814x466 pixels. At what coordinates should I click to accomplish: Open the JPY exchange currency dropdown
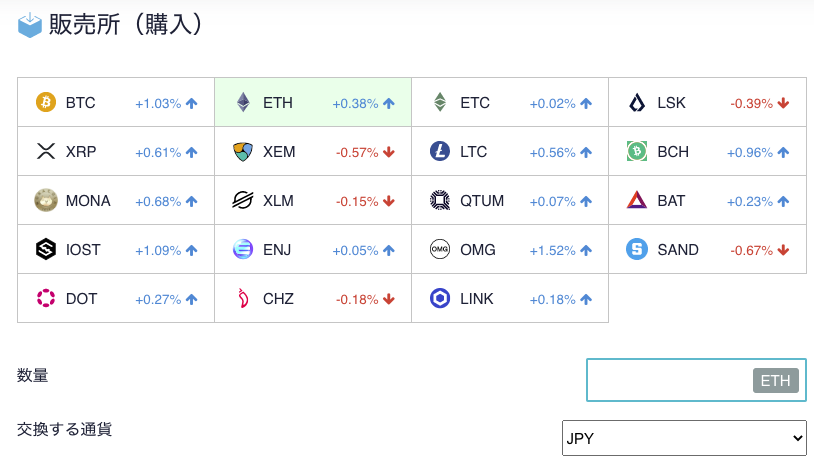tap(684, 438)
